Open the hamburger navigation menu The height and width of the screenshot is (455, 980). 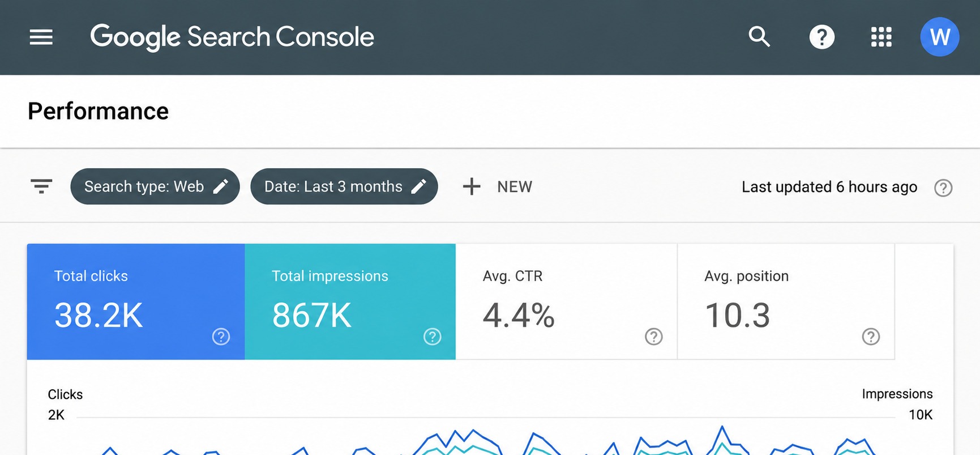[41, 37]
